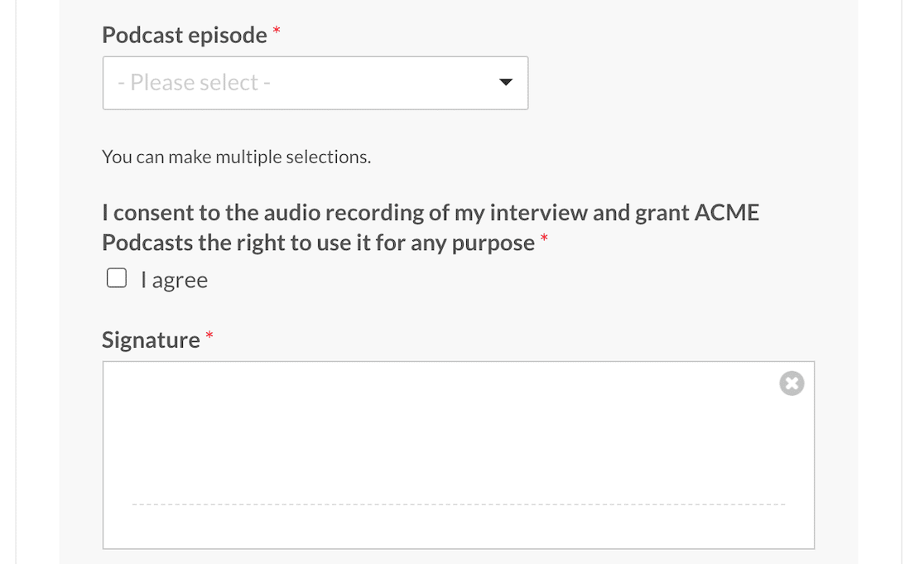Image resolution: width=924 pixels, height=564 pixels.
Task: Open the Podcast episode select field
Action: point(315,83)
